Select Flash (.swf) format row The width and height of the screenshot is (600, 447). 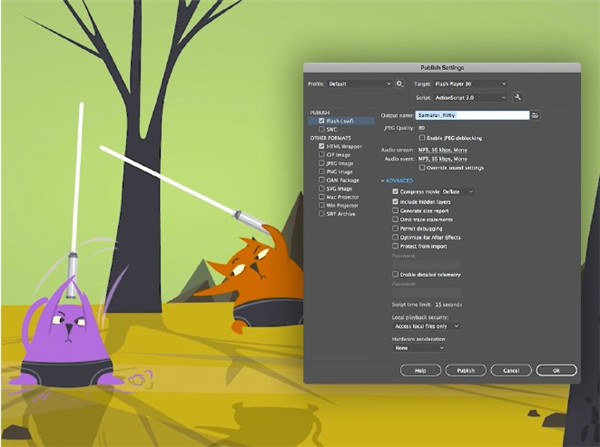341,121
